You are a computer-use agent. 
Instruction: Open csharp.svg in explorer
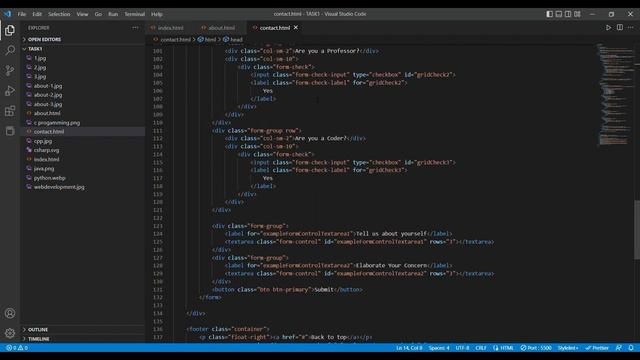point(46,150)
